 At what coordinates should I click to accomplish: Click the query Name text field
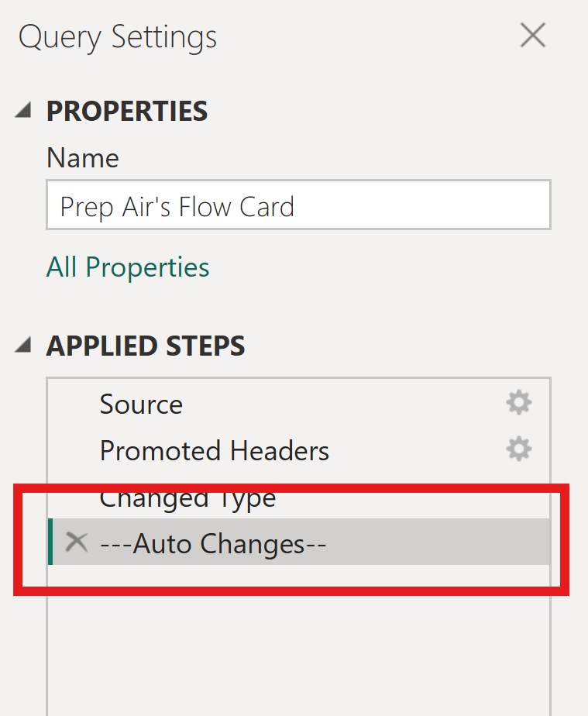click(x=298, y=205)
